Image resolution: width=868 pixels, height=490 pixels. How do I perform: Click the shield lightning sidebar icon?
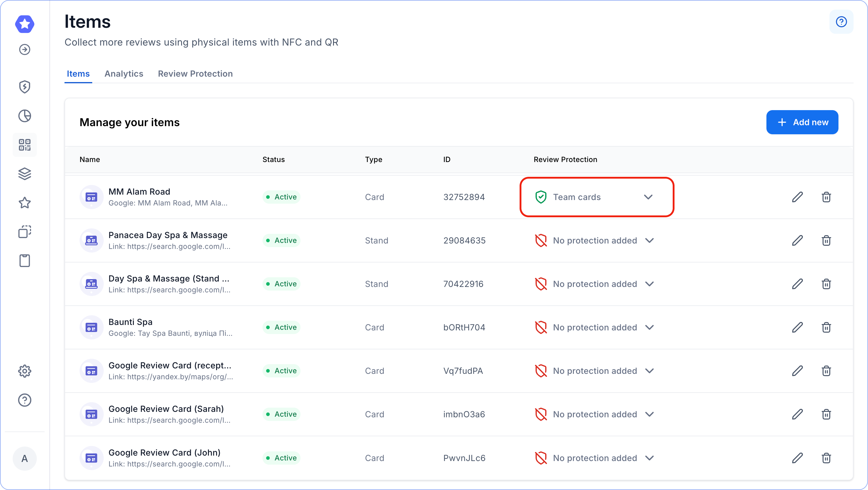[x=25, y=87]
